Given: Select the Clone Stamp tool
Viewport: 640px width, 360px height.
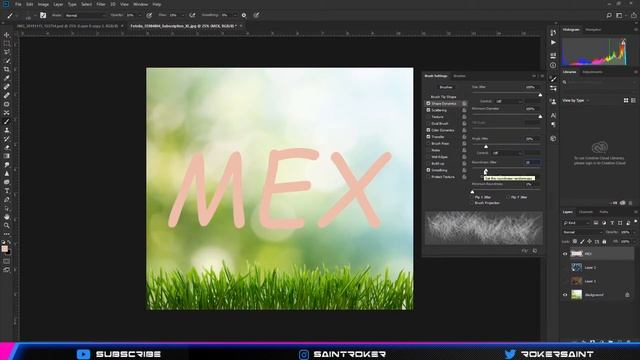Looking at the screenshot, I should [x=7, y=130].
